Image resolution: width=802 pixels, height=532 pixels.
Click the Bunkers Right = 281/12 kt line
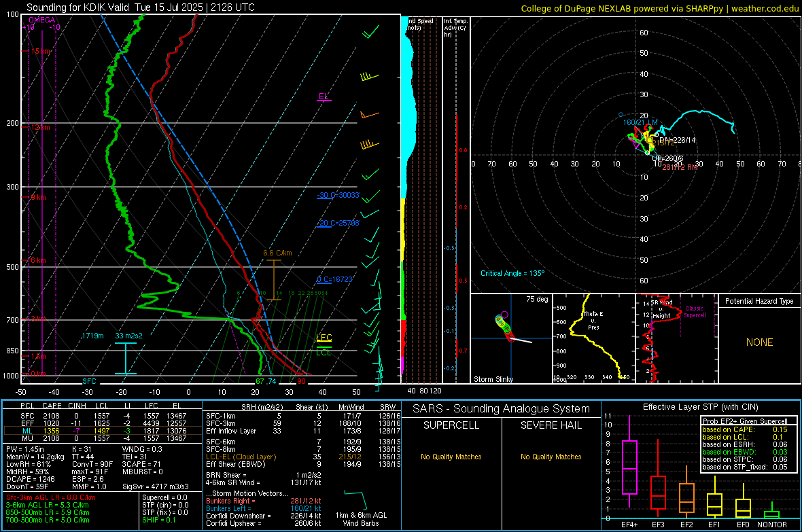point(264,501)
